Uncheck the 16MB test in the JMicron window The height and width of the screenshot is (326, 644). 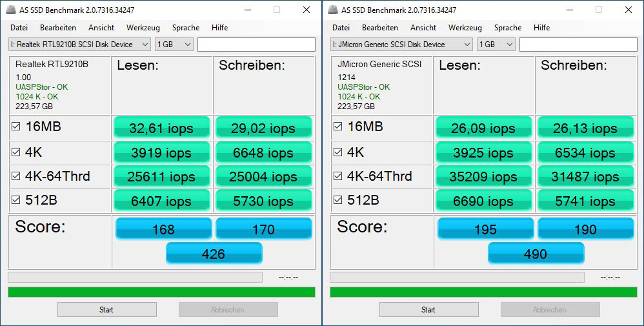pos(337,127)
